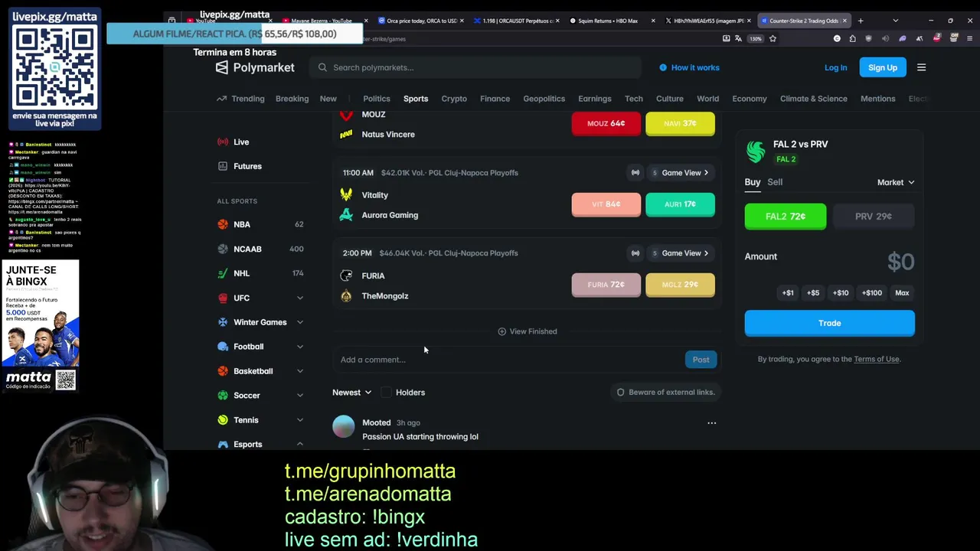This screenshot has width=980, height=551.
Task: Click the Natus Vincere team logo
Action: tap(346, 134)
